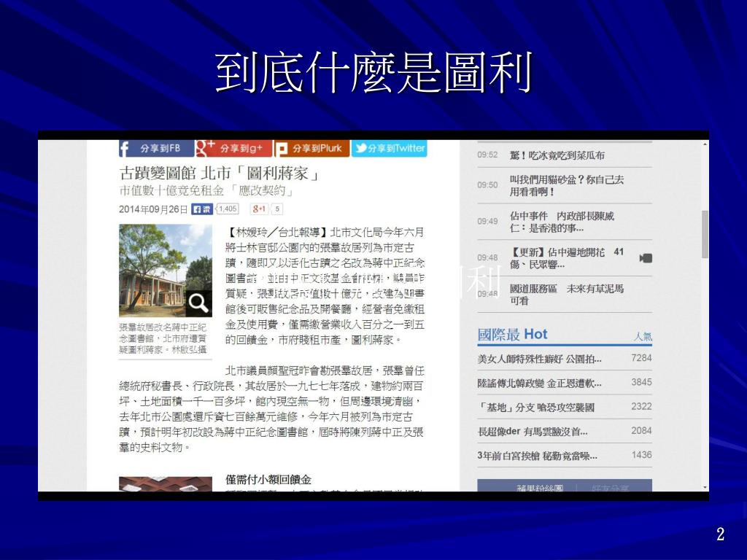Open hot story 陸謠傳北韓政變 金正恩遭軟...
The width and height of the screenshot is (747, 560).
(x=539, y=384)
